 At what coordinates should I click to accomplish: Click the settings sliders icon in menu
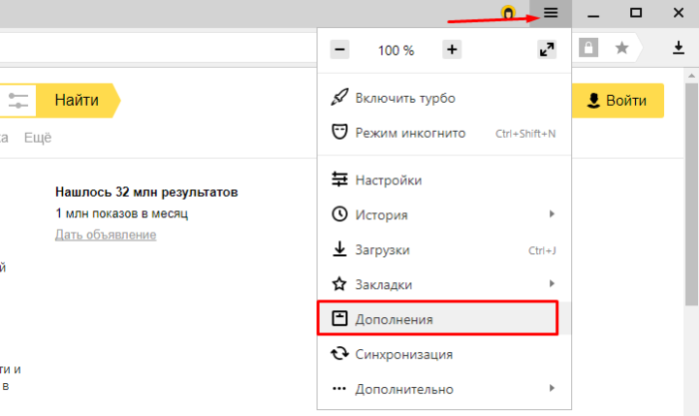(x=339, y=179)
